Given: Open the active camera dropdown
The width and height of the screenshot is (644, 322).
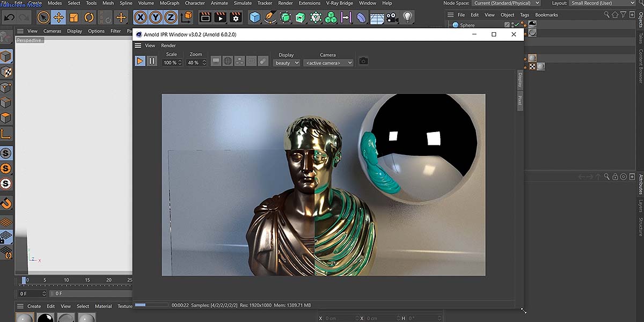Looking at the screenshot, I should click(x=328, y=63).
